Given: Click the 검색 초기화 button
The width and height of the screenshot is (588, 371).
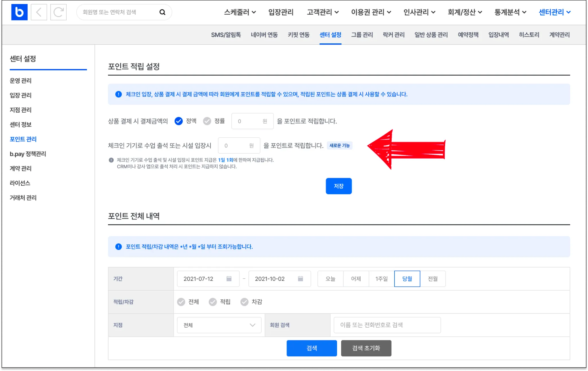Looking at the screenshot, I should pyautogui.click(x=366, y=348).
